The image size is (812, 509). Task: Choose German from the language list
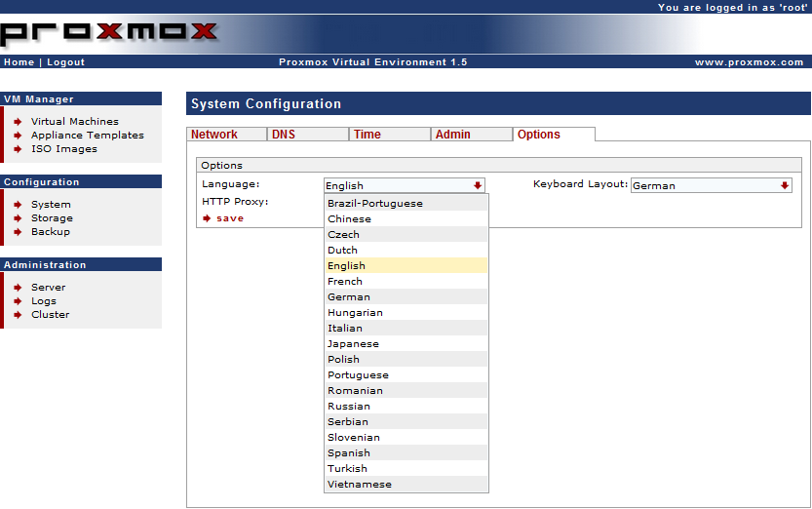(406, 296)
